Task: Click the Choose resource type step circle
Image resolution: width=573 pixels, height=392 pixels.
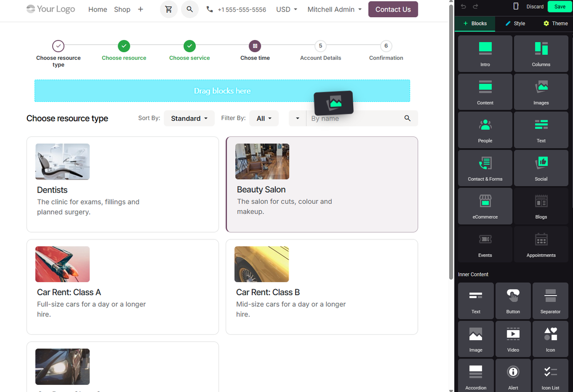Action: [x=58, y=46]
